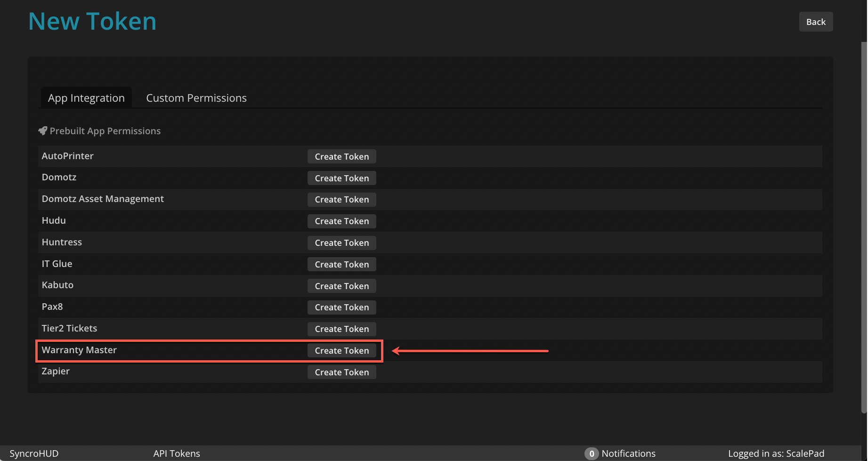Open SyncroHUD in the bottom bar
868x461 pixels.
point(34,453)
